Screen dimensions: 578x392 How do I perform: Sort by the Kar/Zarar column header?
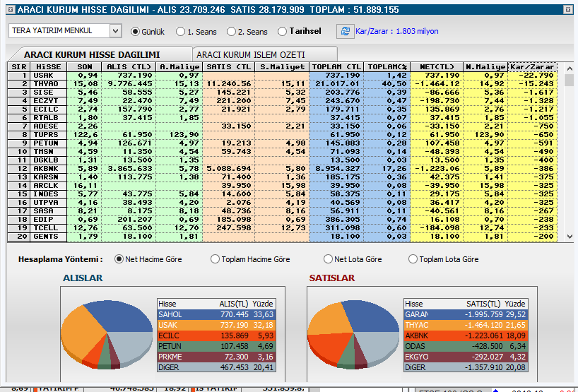pos(532,66)
